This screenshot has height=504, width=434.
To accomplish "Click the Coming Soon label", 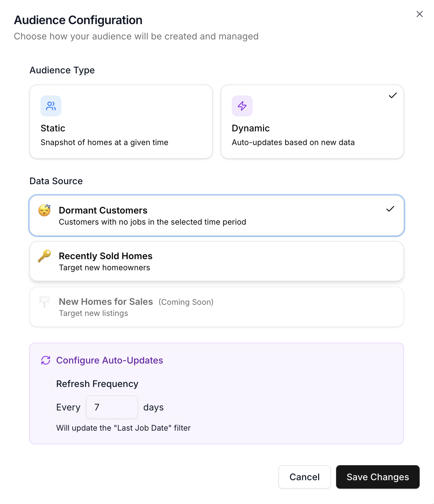I will [186, 302].
